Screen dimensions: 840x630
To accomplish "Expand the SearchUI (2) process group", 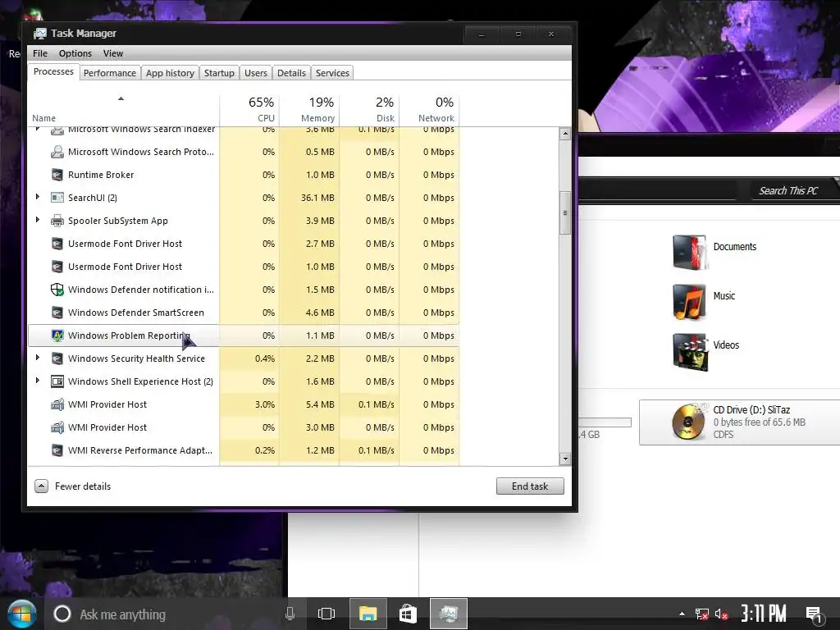I will pos(38,197).
